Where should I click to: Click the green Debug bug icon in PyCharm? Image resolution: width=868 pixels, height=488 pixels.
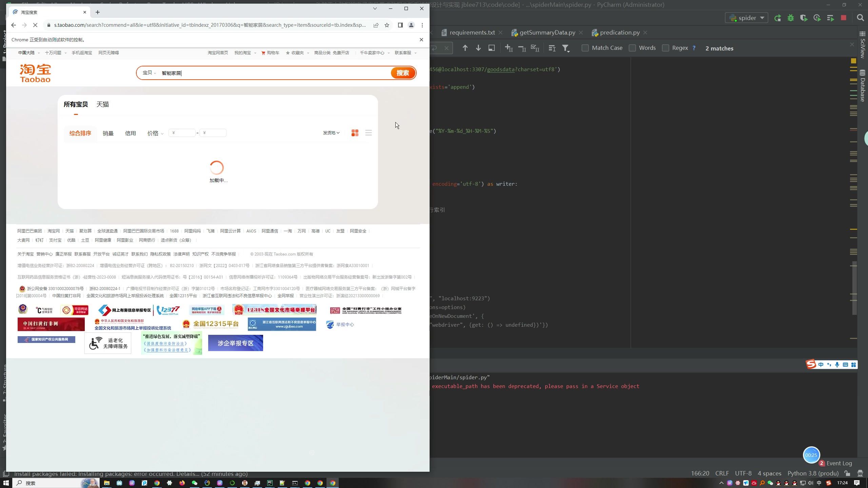(791, 18)
